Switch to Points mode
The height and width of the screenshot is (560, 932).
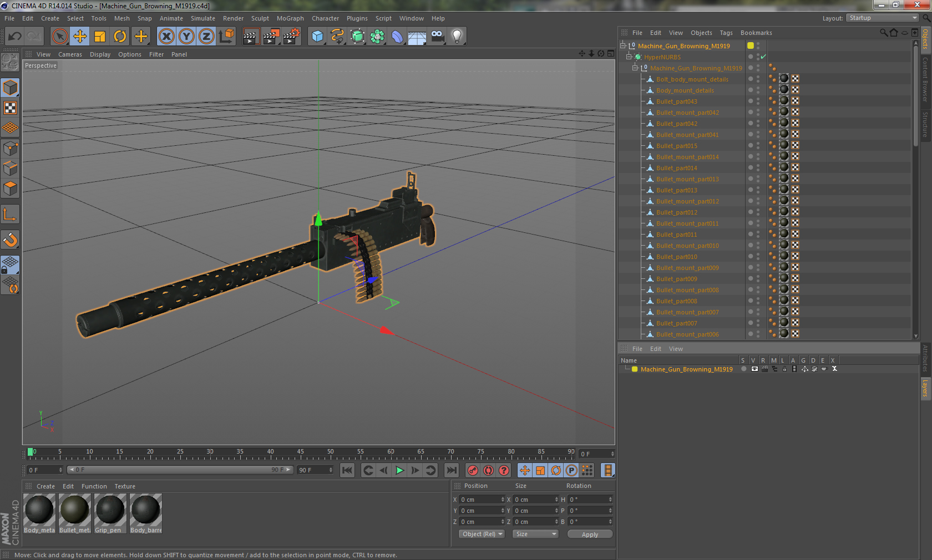point(11,148)
